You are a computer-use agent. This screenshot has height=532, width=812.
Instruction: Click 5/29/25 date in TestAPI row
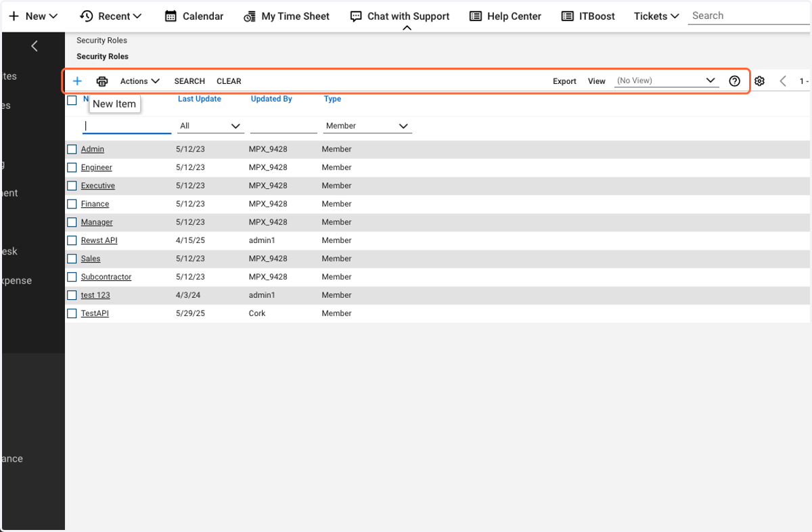190,313
